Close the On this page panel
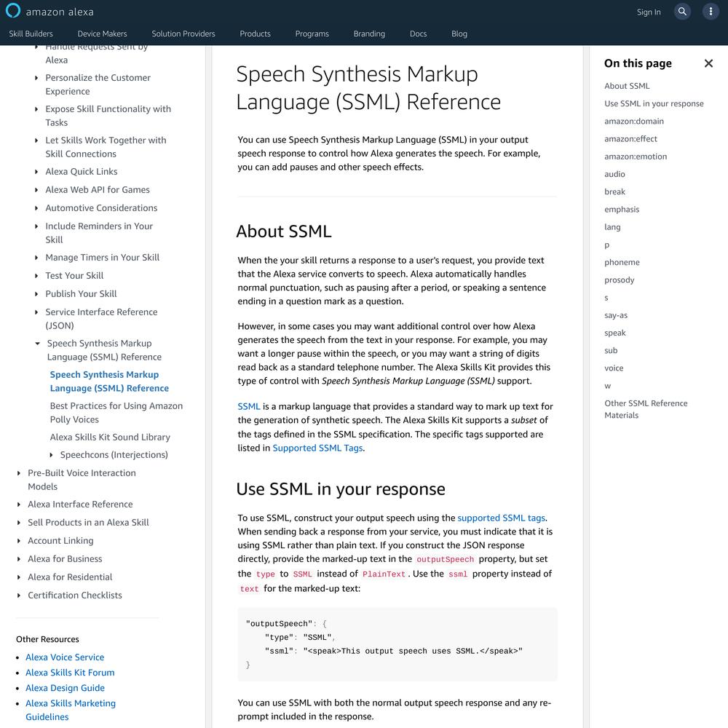The width and height of the screenshot is (728, 728). click(708, 63)
